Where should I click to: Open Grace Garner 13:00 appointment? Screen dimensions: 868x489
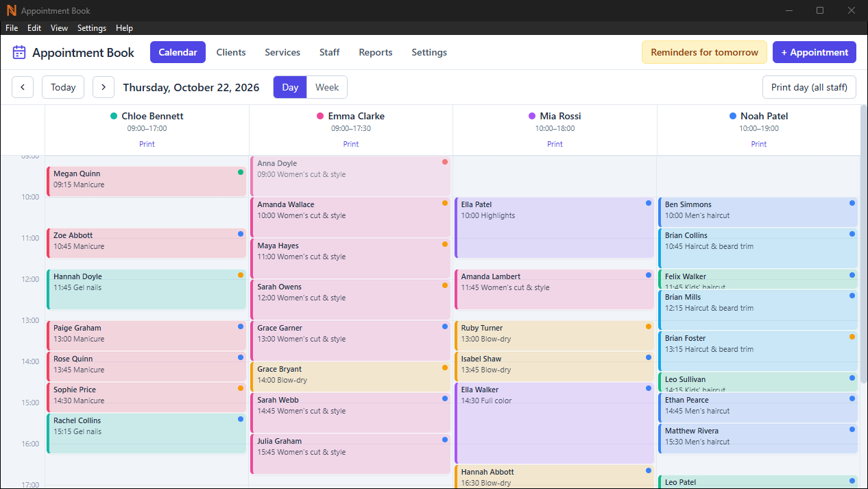point(350,340)
